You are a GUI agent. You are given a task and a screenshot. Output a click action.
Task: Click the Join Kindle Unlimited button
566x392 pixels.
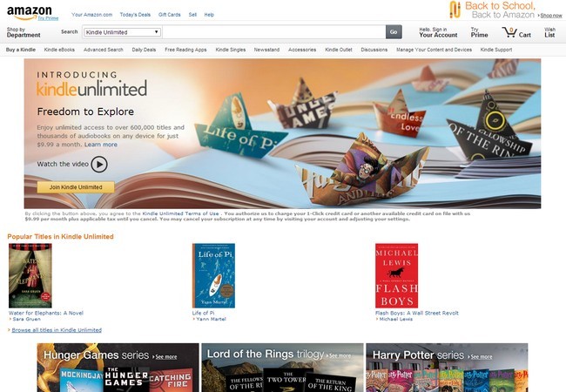[76, 187]
